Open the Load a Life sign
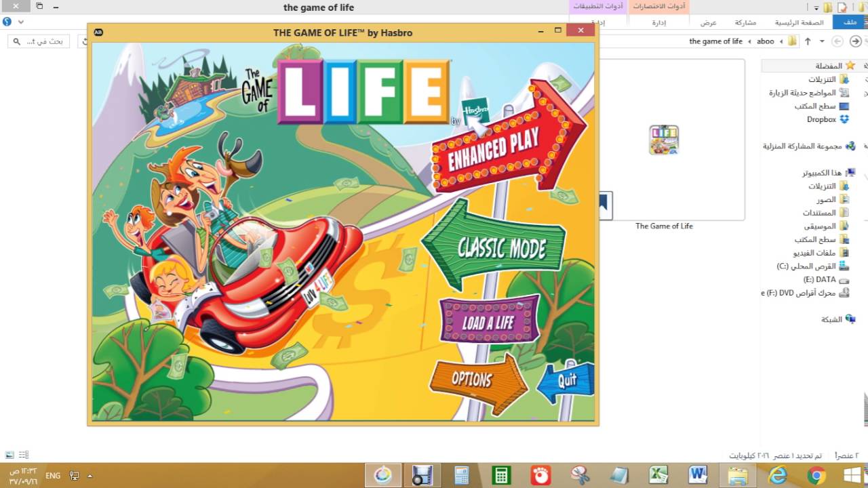 click(489, 321)
